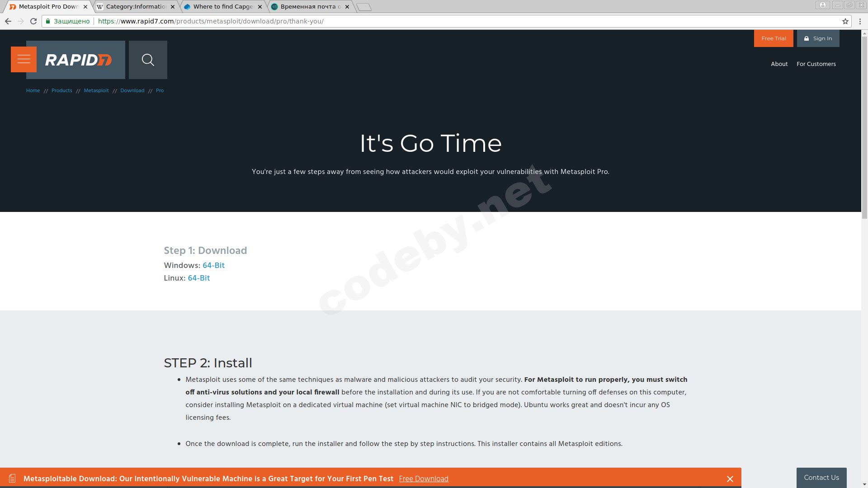Download Linux 64-Bit installer
This screenshot has height=488, width=868.
click(198, 278)
